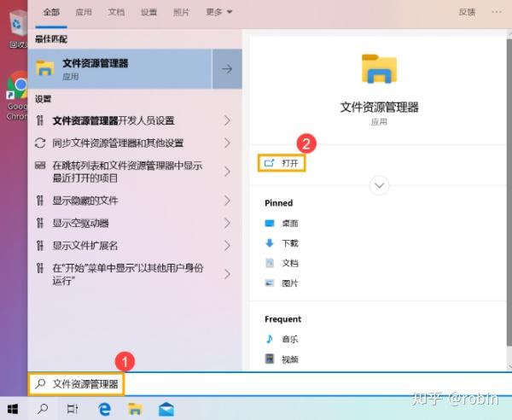Click the search box containing 文件资源管理器

[x=270, y=384]
